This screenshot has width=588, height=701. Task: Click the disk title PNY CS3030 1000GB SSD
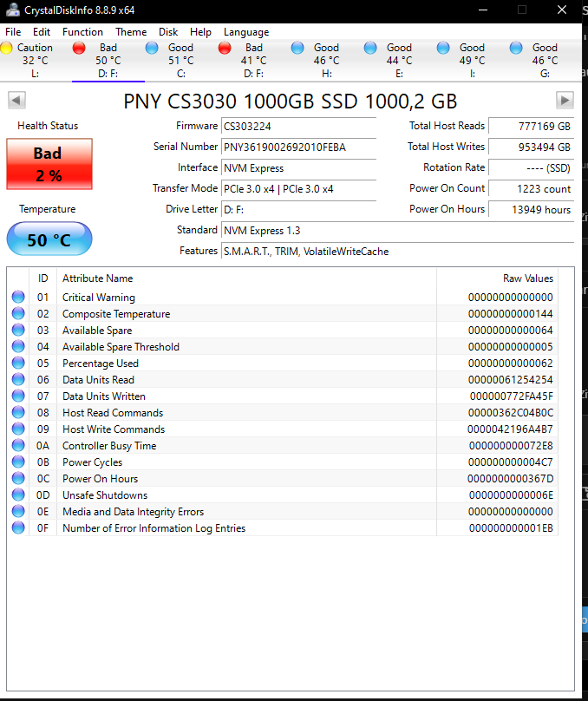coord(290,101)
